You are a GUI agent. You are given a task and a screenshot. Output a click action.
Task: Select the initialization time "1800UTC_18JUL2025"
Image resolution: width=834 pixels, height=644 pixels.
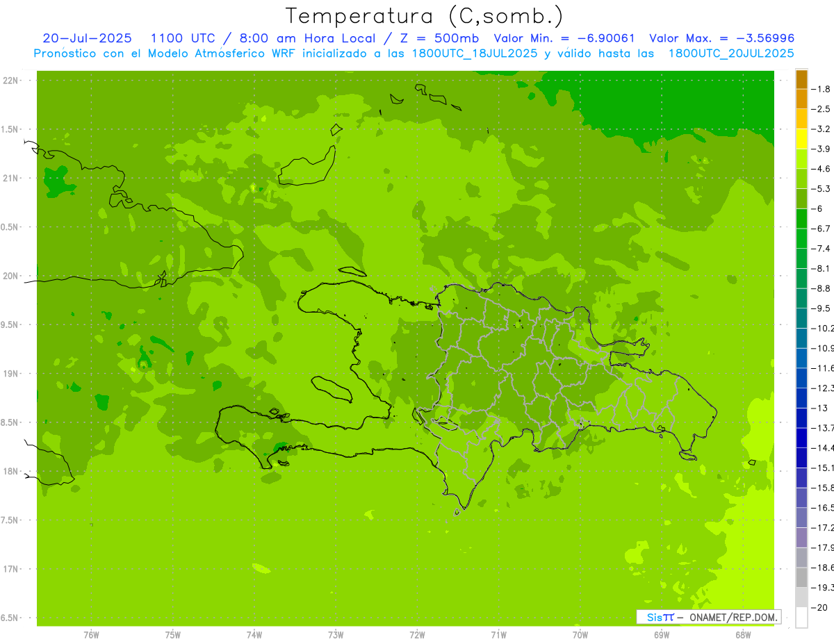(x=475, y=53)
